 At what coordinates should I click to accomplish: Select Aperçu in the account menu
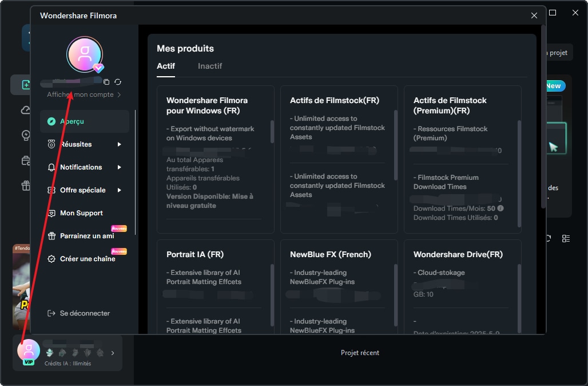click(85, 121)
